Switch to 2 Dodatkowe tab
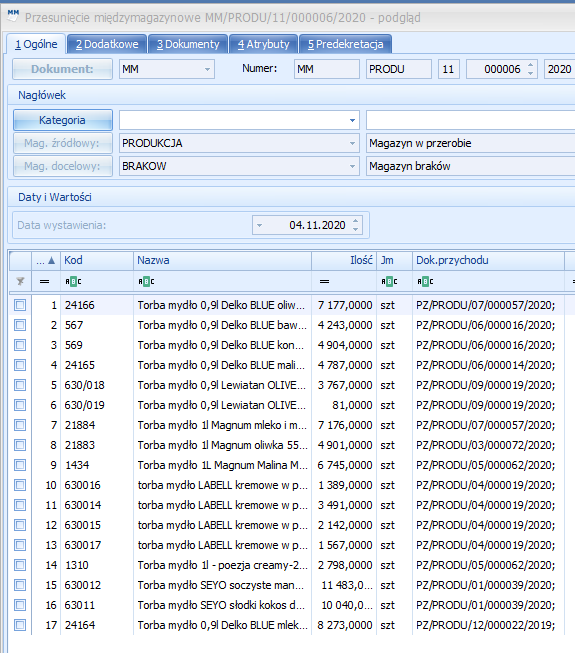This screenshot has height=653, width=575. [x=107, y=44]
